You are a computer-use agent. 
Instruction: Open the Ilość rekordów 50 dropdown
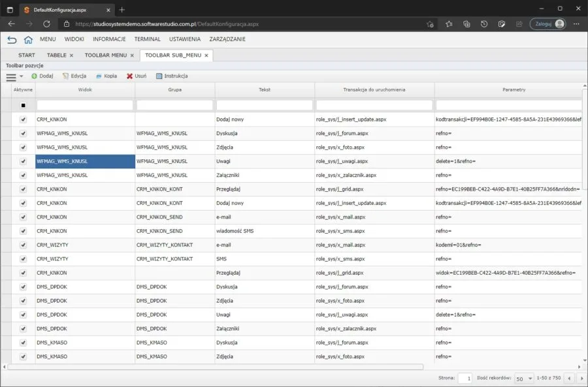point(524,379)
